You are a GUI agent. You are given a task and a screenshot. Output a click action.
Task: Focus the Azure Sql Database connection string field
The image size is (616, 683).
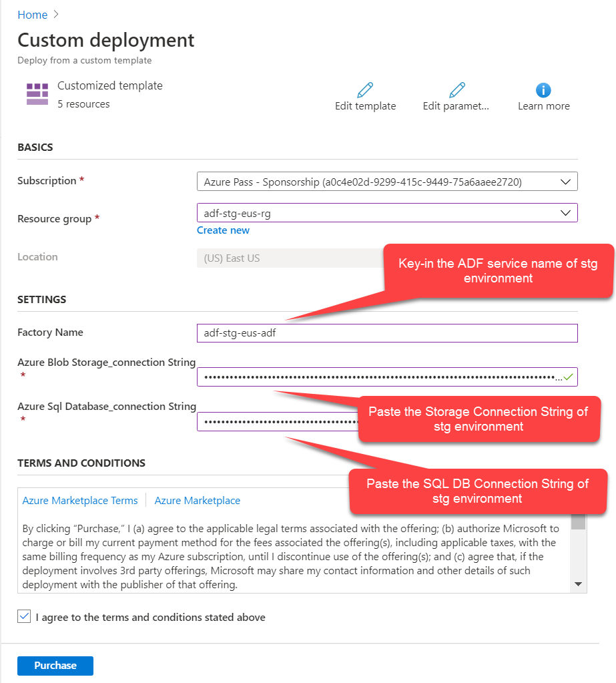click(x=277, y=422)
